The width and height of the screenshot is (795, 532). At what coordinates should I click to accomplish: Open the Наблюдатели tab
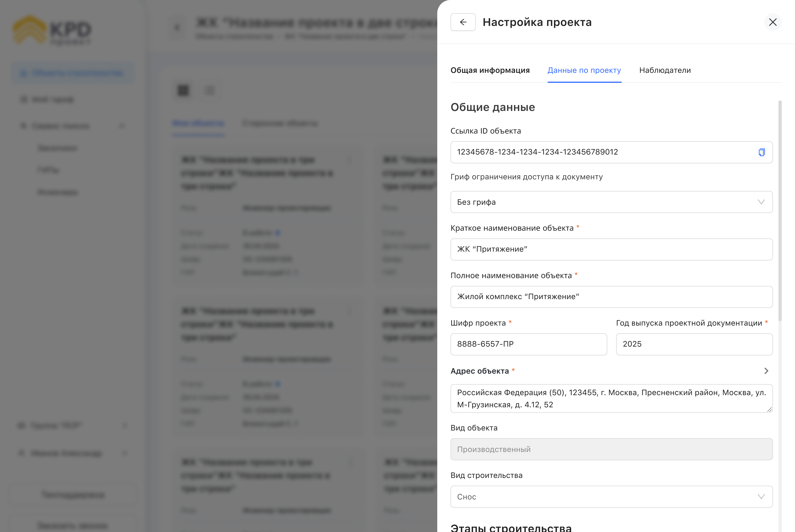(x=665, y=70)
